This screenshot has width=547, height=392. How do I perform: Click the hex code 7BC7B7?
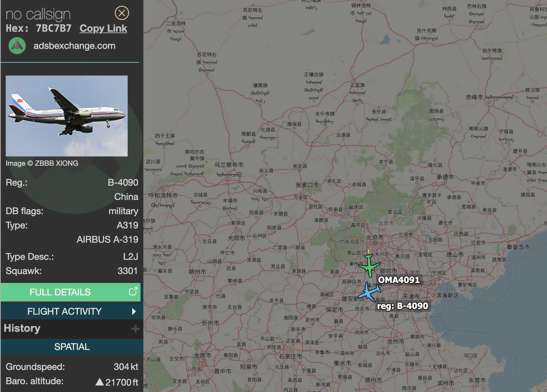coord(53,29)
